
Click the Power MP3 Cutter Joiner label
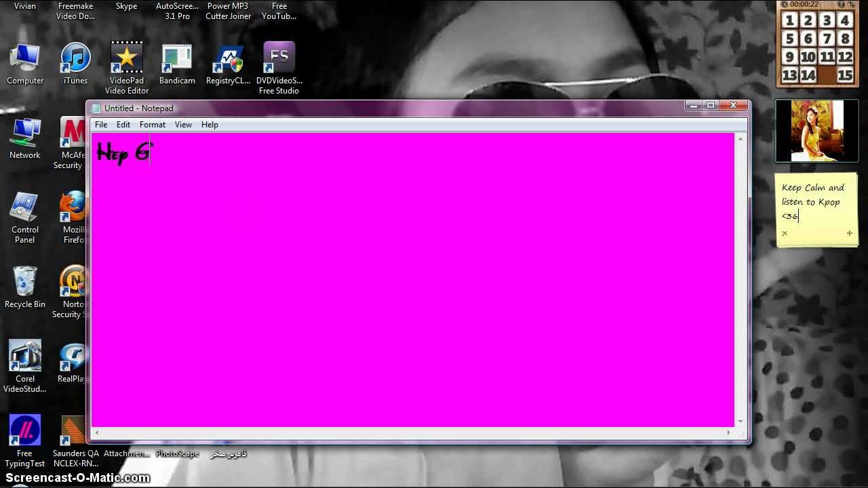[228, 11]
